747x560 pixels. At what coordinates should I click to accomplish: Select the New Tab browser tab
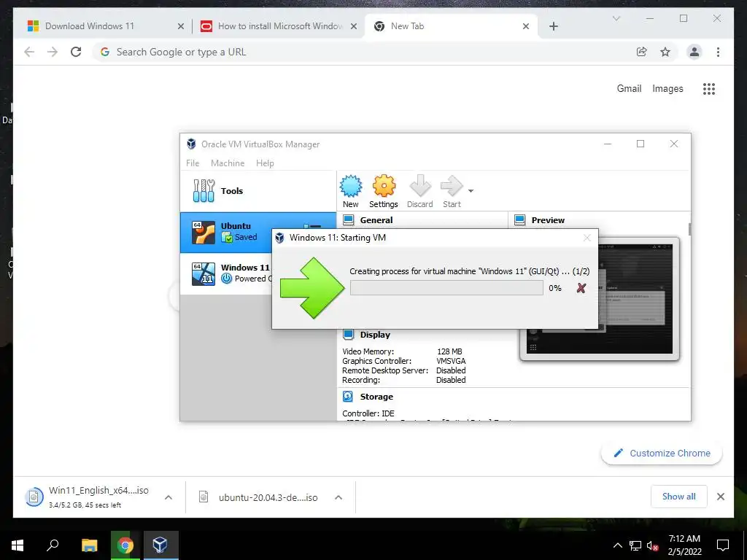pyautogui.click(x=452, y=26)
